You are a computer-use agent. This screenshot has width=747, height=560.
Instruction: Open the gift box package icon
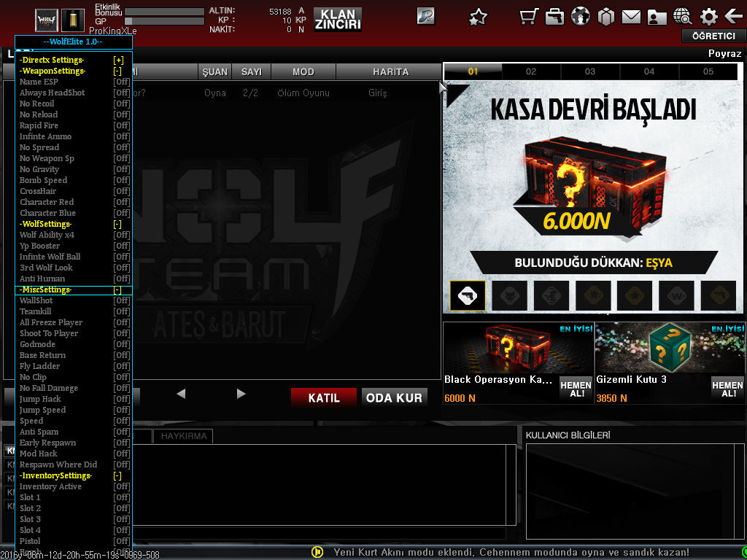click(606, 17)
